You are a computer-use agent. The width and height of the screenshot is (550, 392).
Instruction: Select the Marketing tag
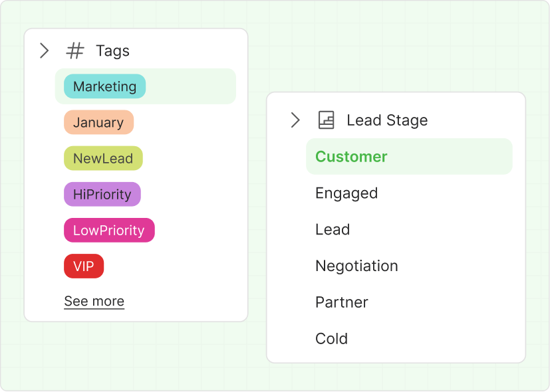click(104, 86)
